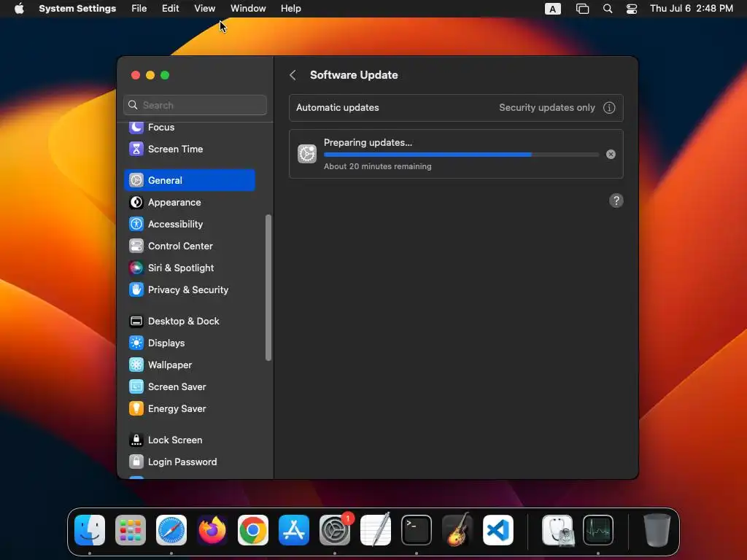The image size is (747, 560).
Task: Click System Settings icon in the Dock
Action: [334, 530]
